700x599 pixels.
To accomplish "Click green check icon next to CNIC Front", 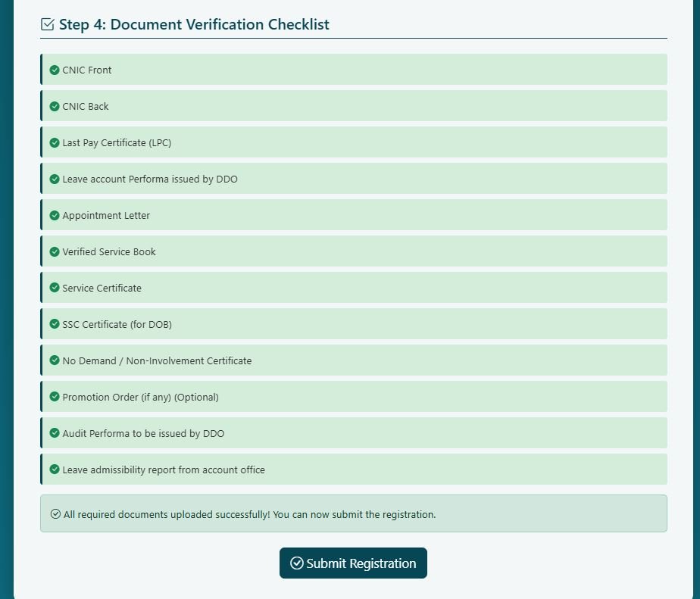I will click(x=55, y=70).
